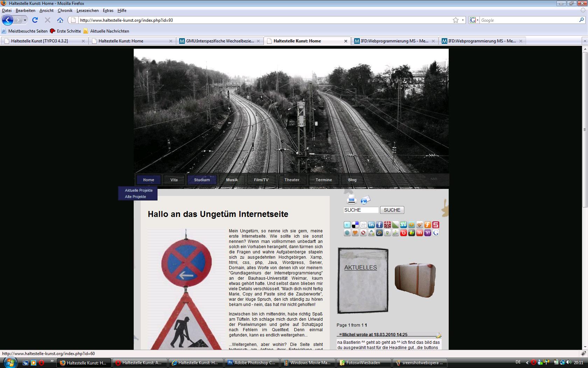
Task: Click the Firefox back arrow button
Action: coord(7,20)
